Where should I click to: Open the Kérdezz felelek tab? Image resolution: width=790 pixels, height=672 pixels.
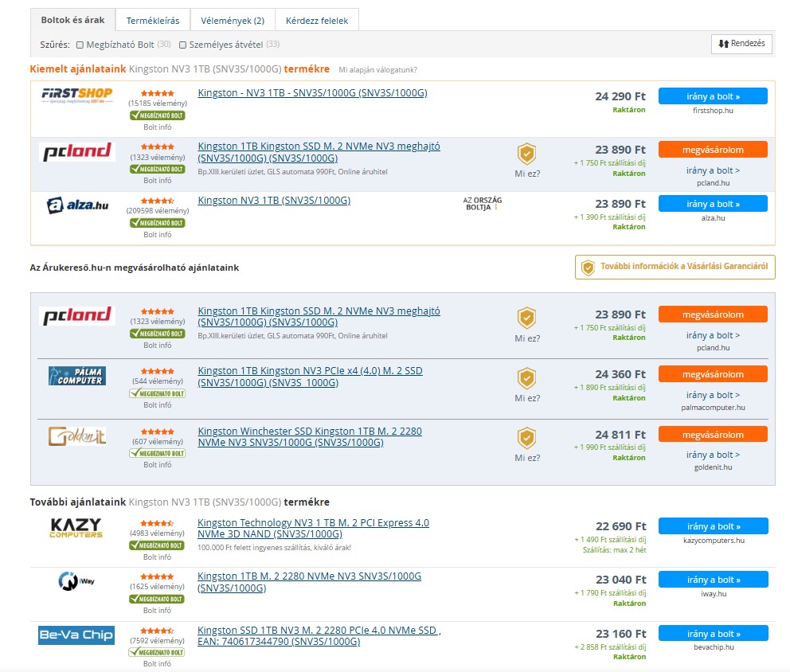(x=317, y=21)
